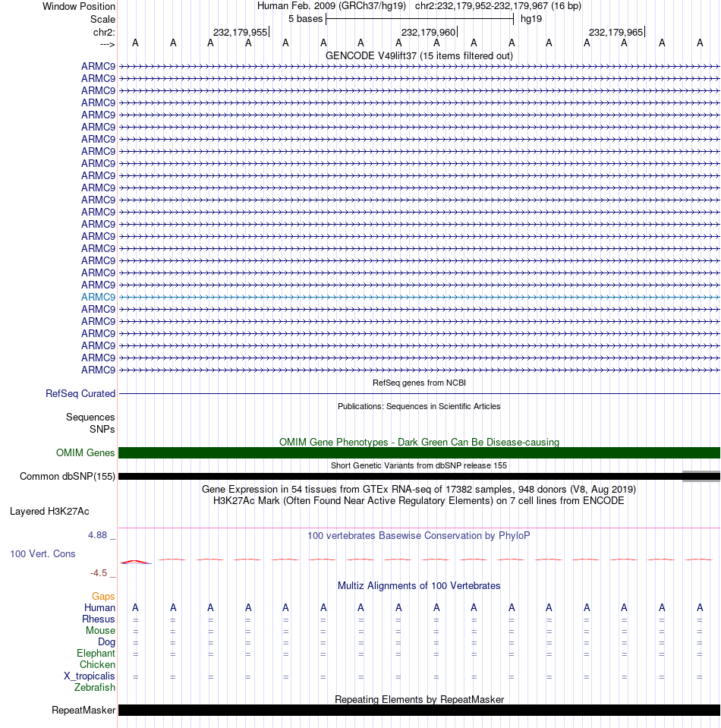Click the Zebrafish alignment row label
The width and height of the screenshot is (721, 728).
[95, 688]
